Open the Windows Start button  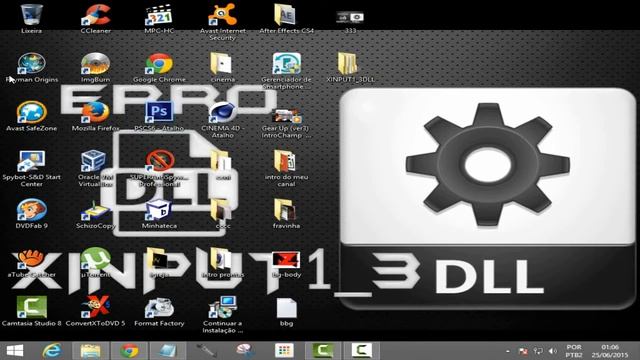click(15, 351)
